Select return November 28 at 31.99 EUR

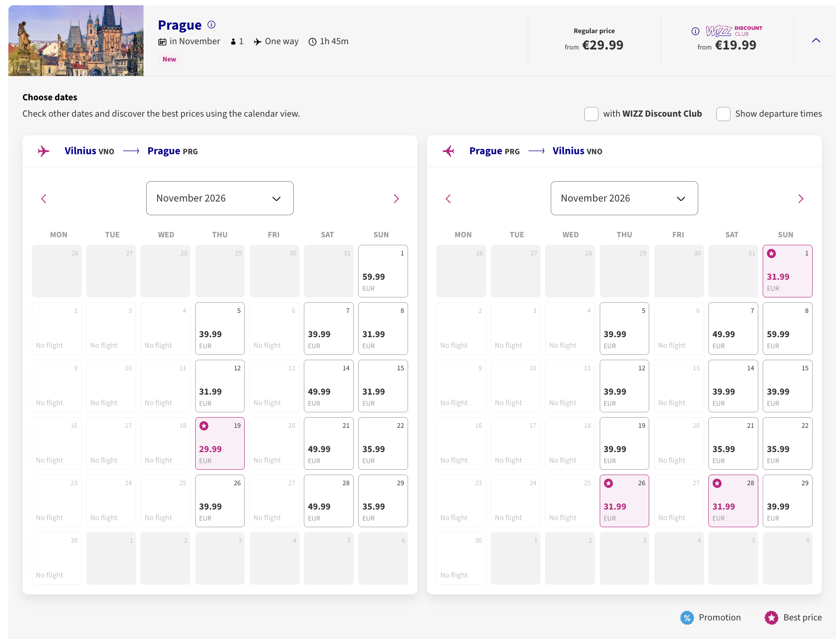pos(733,501)
